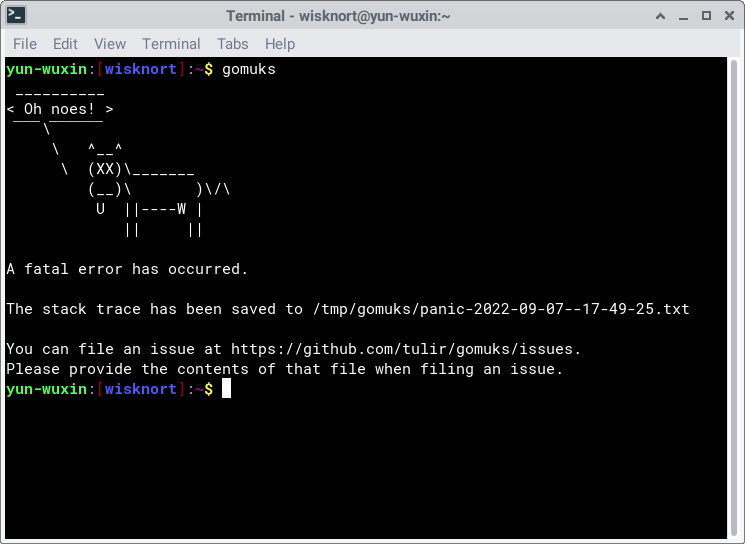The height and width of the screenshot is (544, 745).
Task: Open the View menu
Action: click(x=110, y=44)
